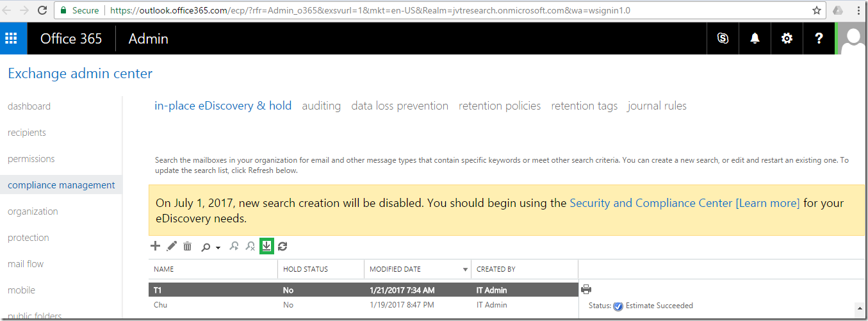Click the Office 365 title link

71,38
